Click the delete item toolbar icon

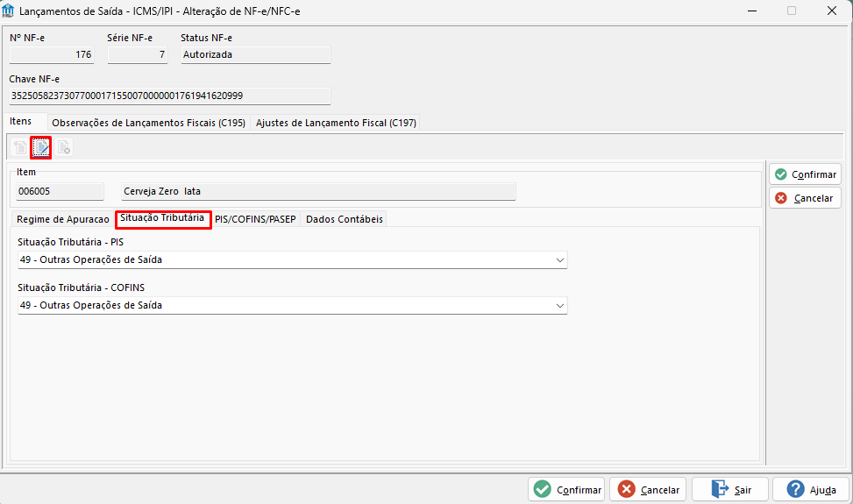64,147
